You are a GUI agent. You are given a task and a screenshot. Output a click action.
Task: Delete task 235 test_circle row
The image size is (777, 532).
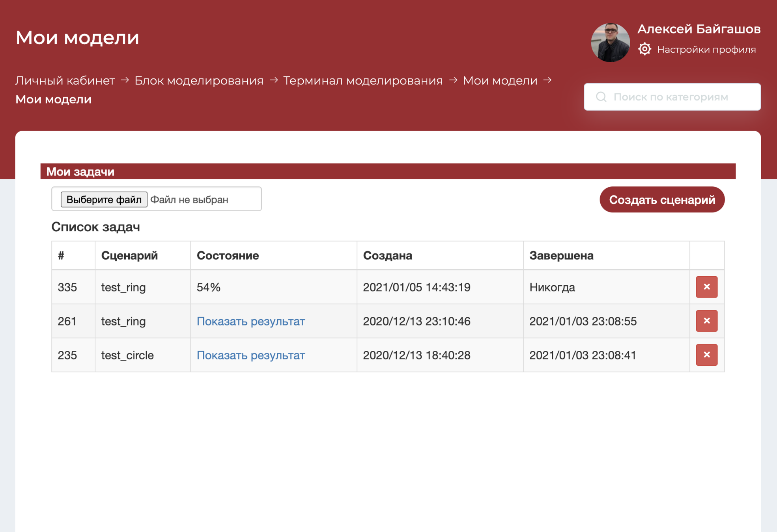706,355
